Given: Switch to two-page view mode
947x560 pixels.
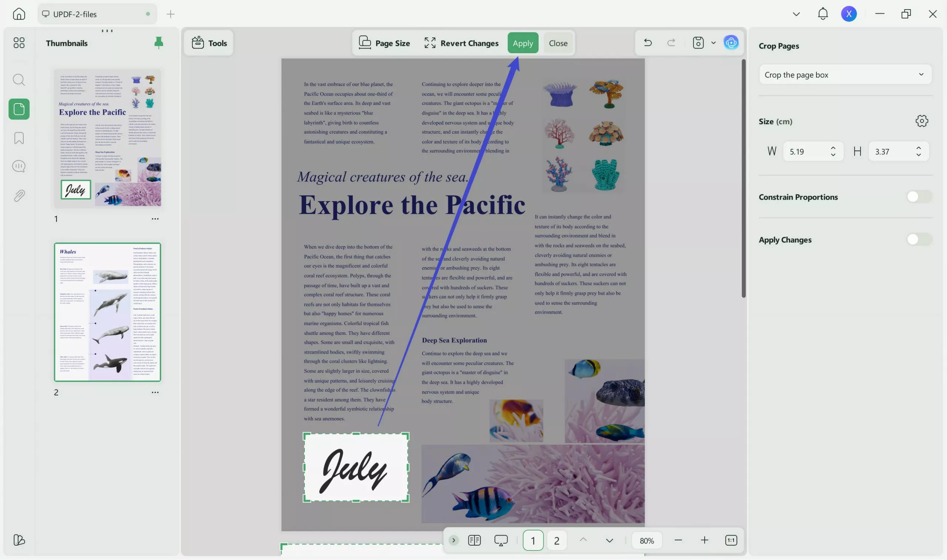Looking at the screenshot, I should click(x=474, y=540).
